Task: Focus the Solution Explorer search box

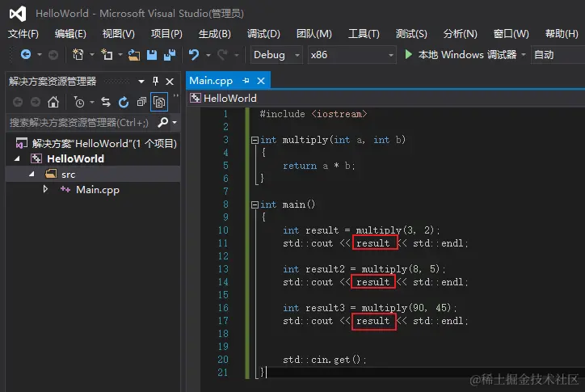Action: [x=79, y=123]
